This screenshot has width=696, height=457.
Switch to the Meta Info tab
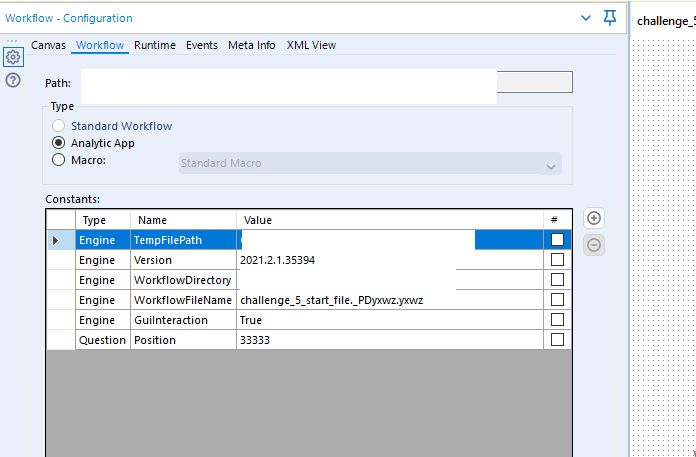tap(252, 45)
